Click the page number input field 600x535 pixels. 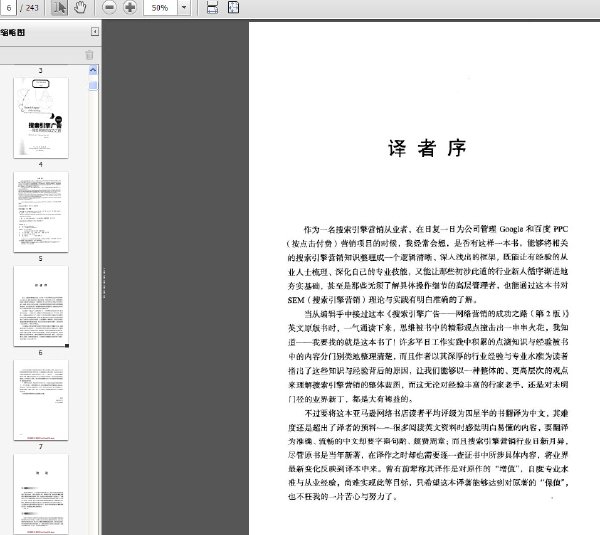8,8
